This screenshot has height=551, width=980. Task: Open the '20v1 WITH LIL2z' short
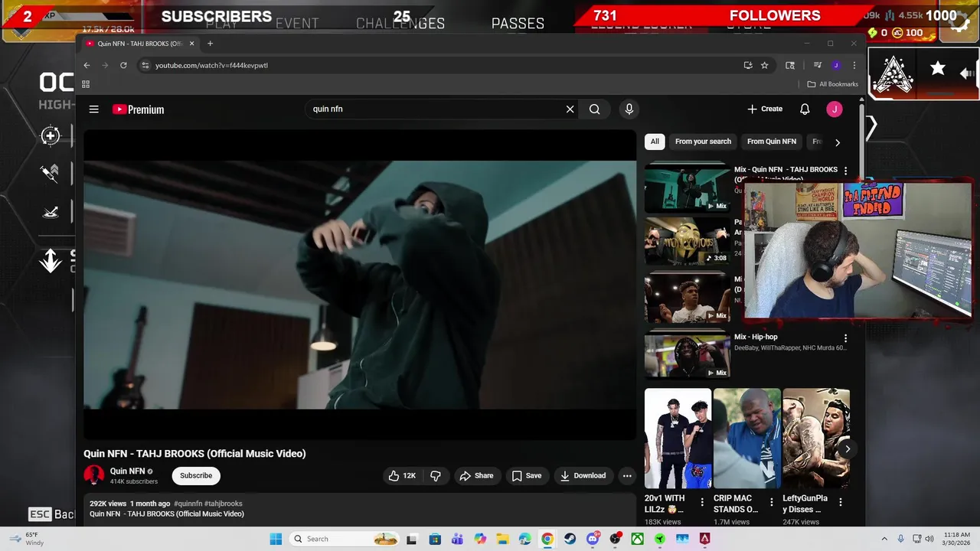tap(678, 439)
